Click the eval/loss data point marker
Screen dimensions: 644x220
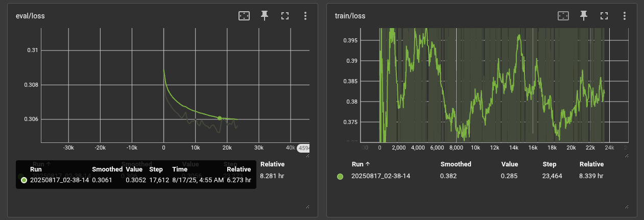tap(220, 118)
